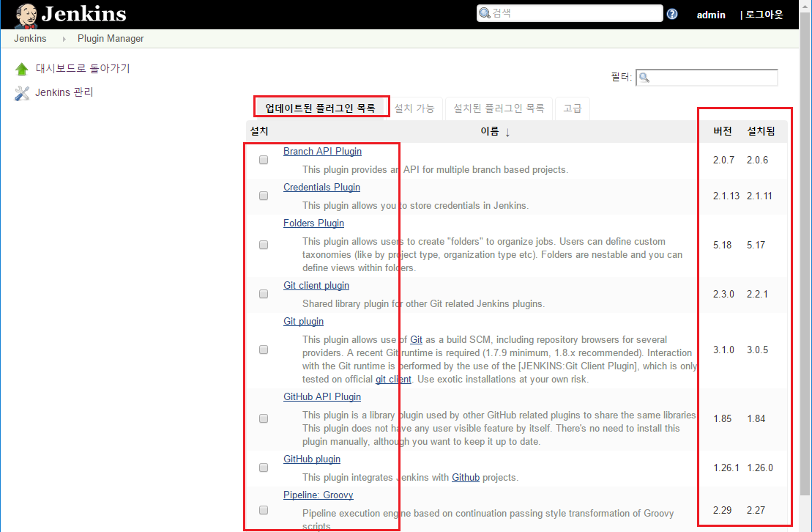Click the Jenkins 관리 tools icon
812x532 pixels.
pyautogui.click(x=22, y=93)
